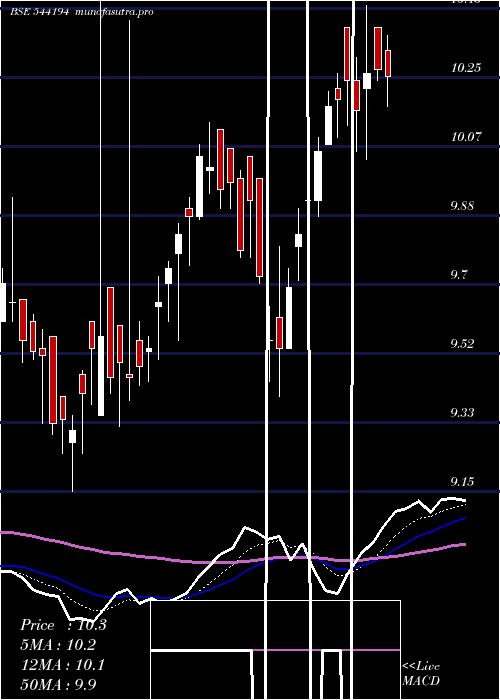Select the 9.15 price level label
Viewport: 500px width, 700px height.
[462, 482]
